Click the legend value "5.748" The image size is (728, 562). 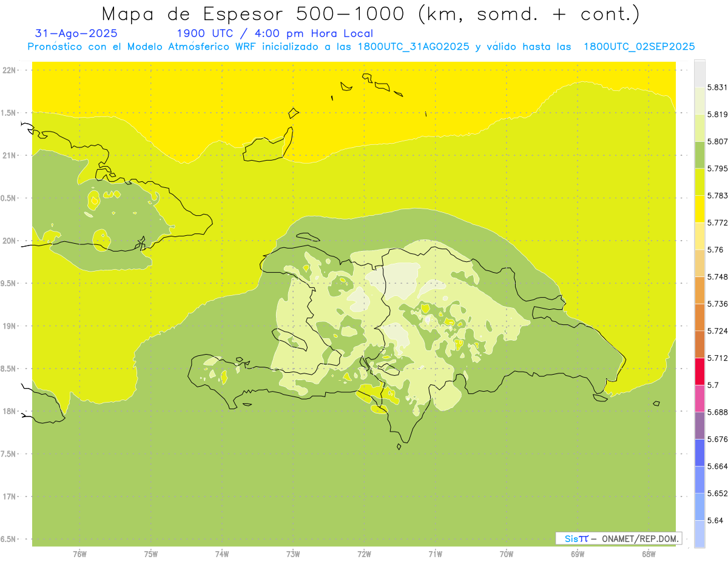tap(717, 276)
